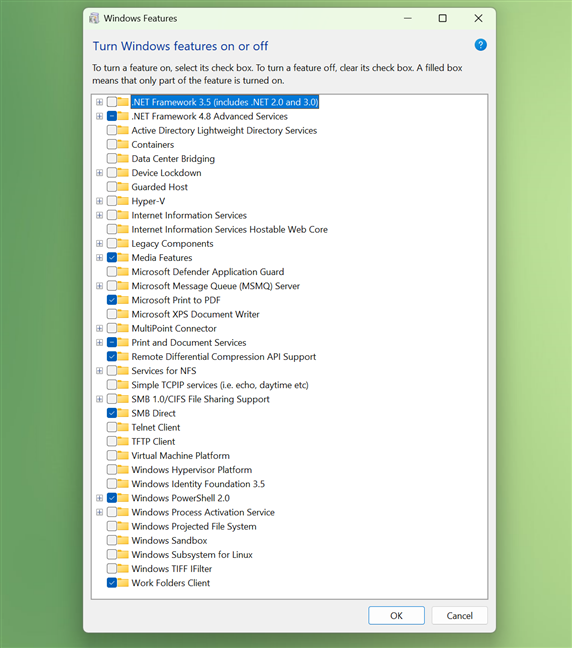Viewport: 572px width, 648px height.
Task: Minimize the Windows Features window
Action: point(408,18)
